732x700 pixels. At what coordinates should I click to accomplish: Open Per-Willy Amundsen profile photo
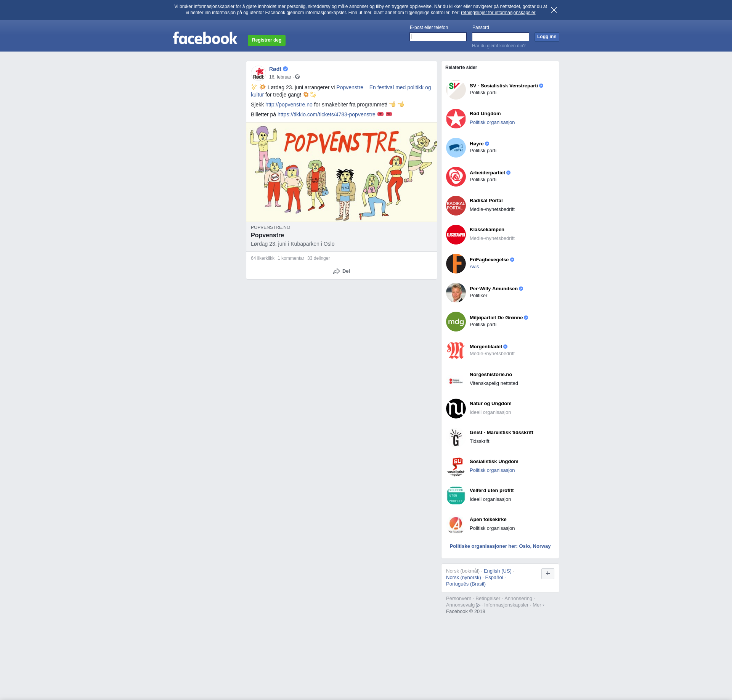[456, 293]
